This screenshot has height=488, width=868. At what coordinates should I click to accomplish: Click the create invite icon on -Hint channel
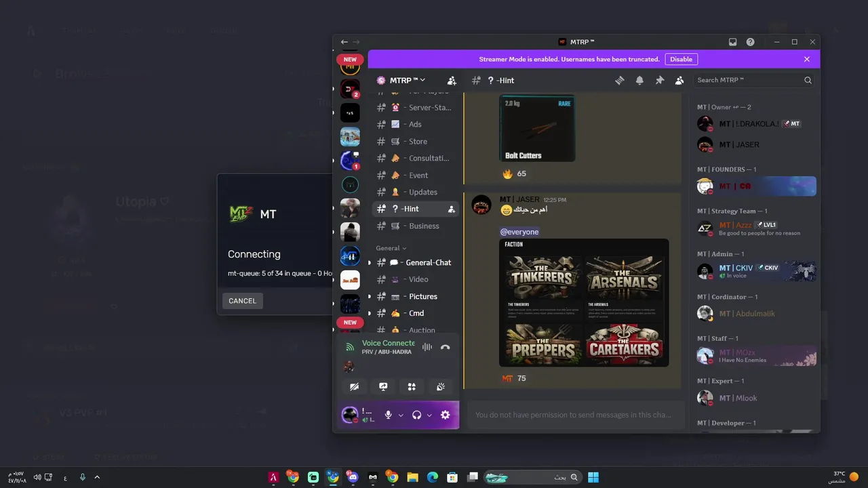(x=452, y=209)
